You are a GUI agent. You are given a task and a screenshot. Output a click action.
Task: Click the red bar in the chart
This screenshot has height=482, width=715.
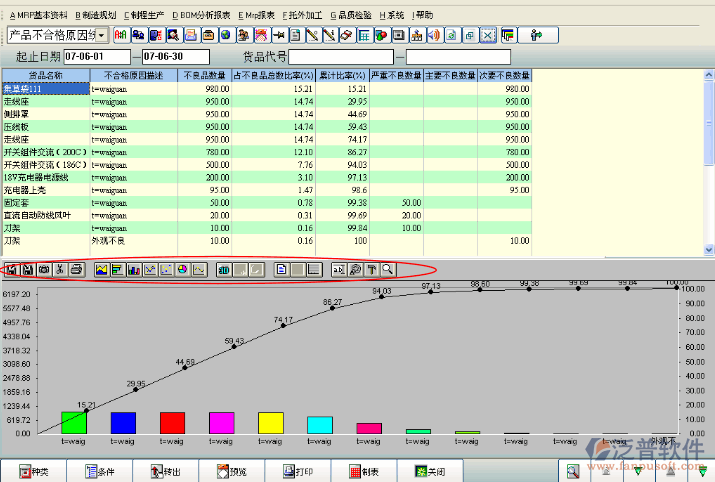tap(173, 422)
